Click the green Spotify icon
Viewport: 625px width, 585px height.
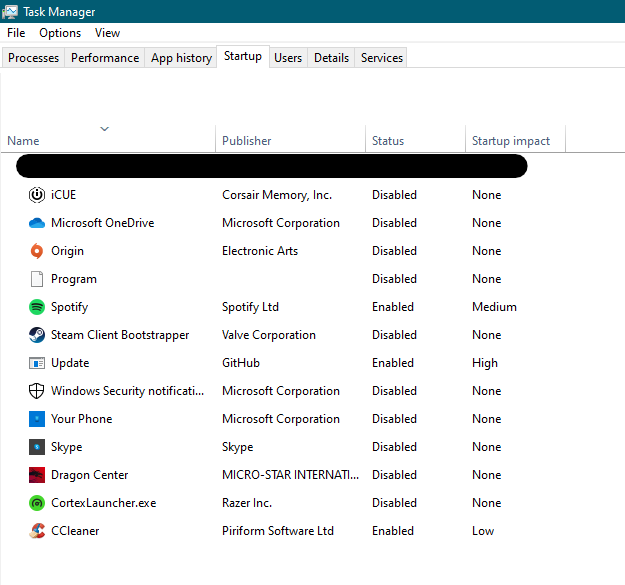coord(37,307)
